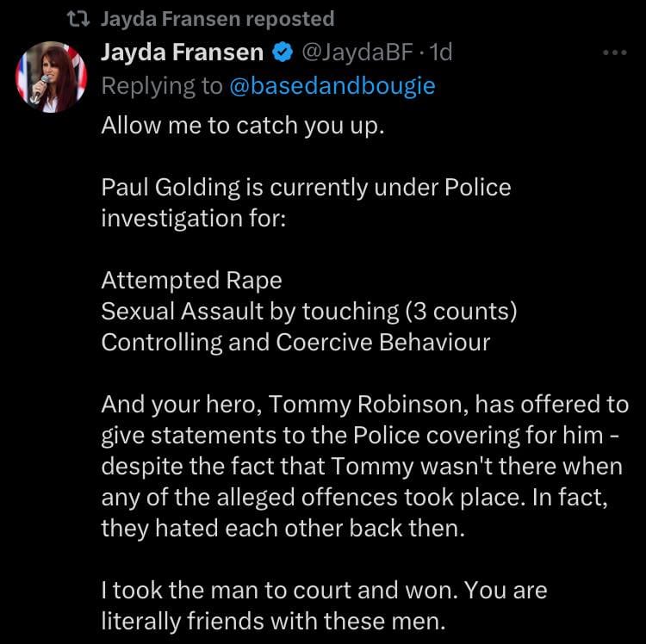Open the bold Jayda Fransen display name
Screen dimensions: 646x644
point(182,53)
